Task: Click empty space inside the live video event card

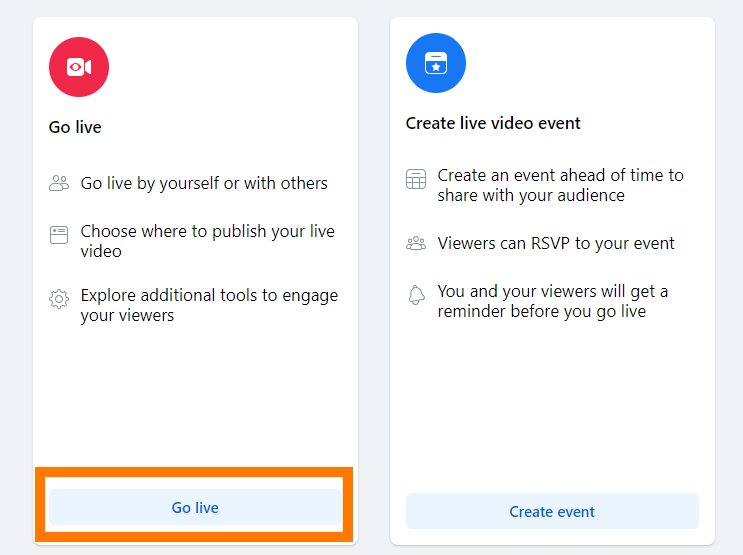Action: pyautogui.click(x=552, y=410)
